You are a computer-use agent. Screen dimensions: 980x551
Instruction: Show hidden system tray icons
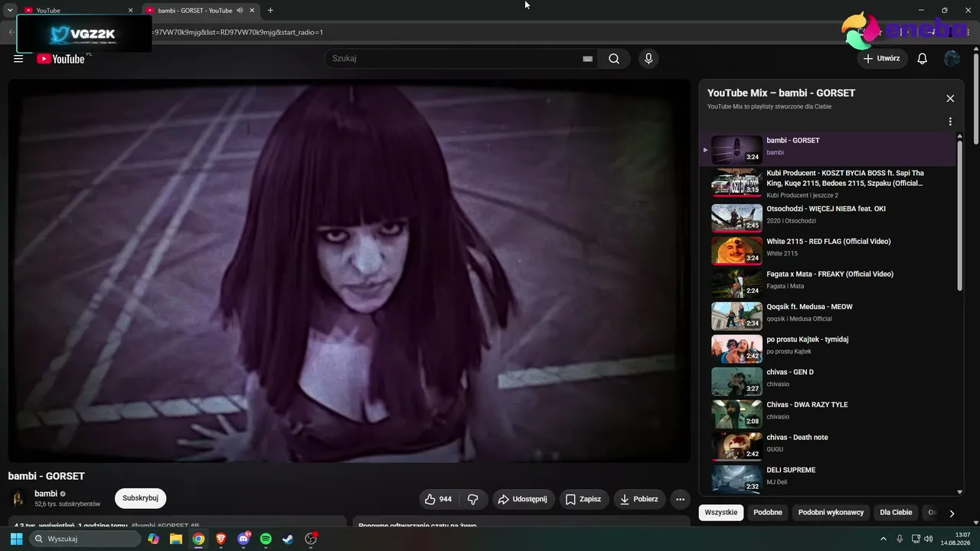pos(883,539)
